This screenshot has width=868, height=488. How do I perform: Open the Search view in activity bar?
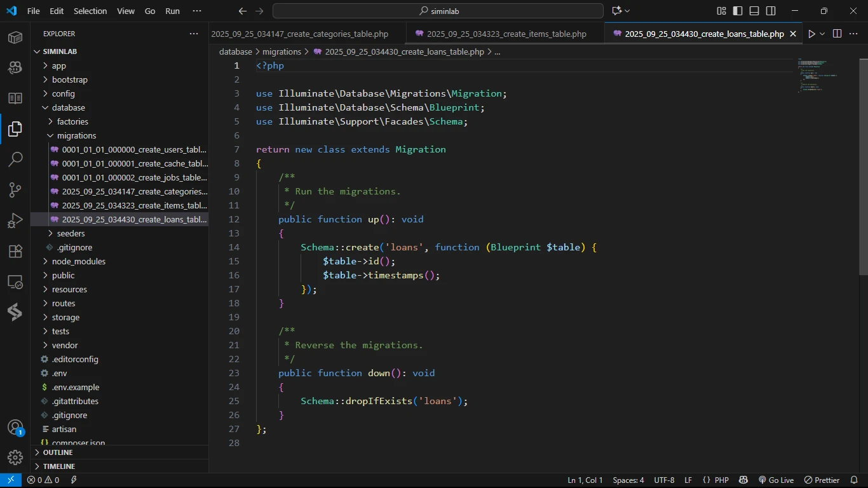tap(15, 159)
